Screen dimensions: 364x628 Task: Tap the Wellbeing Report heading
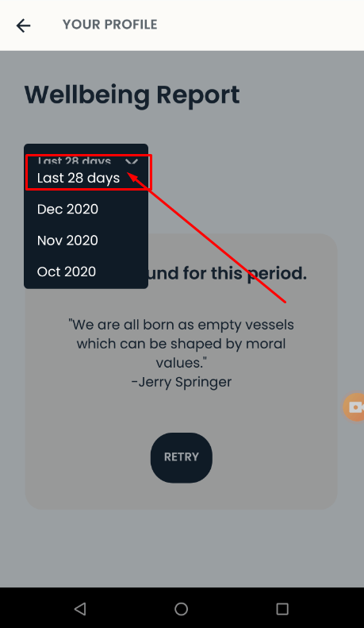[132, 96]
